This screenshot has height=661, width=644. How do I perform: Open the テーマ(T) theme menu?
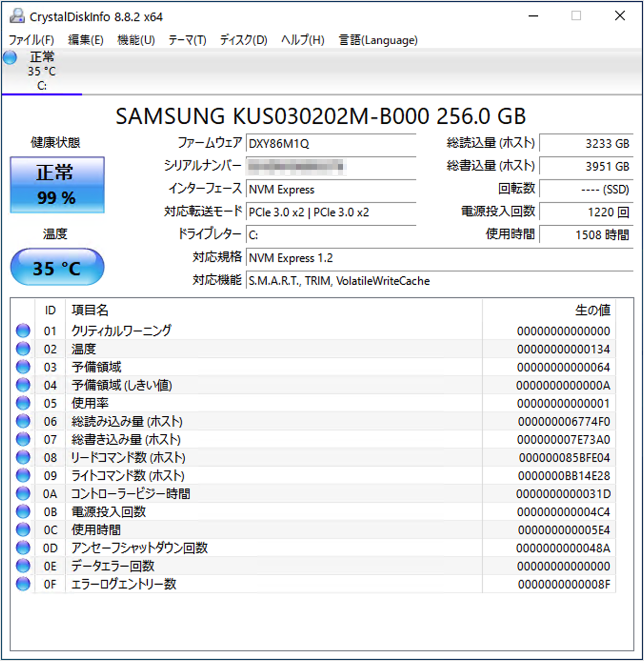click(187, 40)
